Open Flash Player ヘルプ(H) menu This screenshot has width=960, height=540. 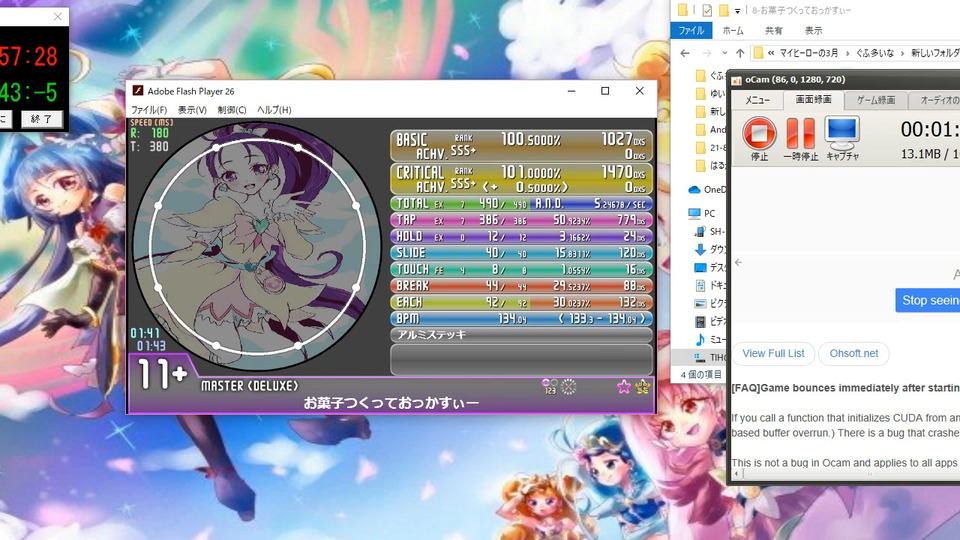pos(274,110)
